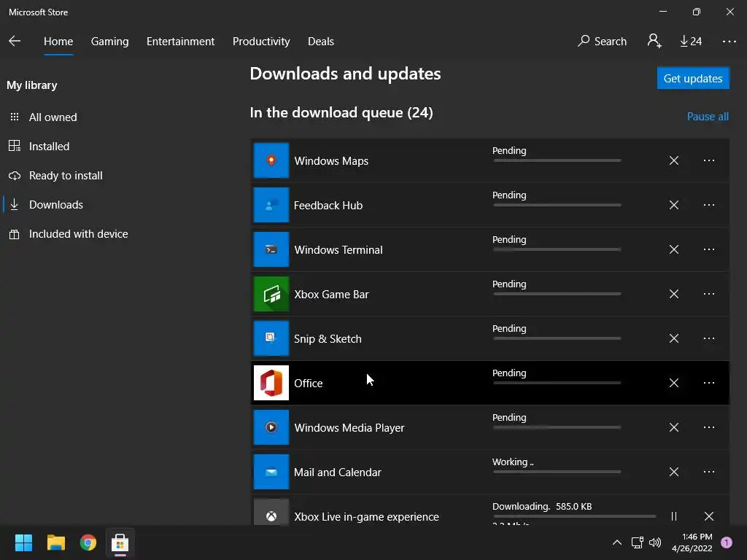Cancel the Office download
747x560 pixels.
pos(673,383)
